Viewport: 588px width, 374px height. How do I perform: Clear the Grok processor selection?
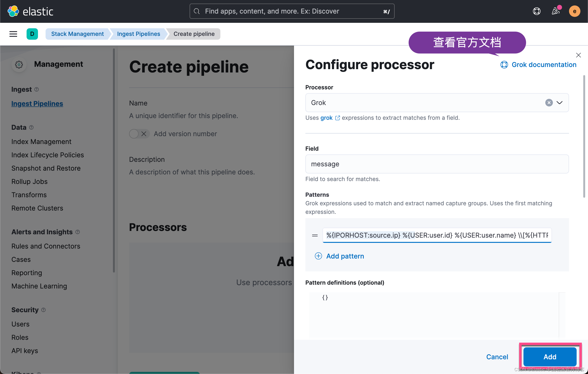click(x=549, y=103)
